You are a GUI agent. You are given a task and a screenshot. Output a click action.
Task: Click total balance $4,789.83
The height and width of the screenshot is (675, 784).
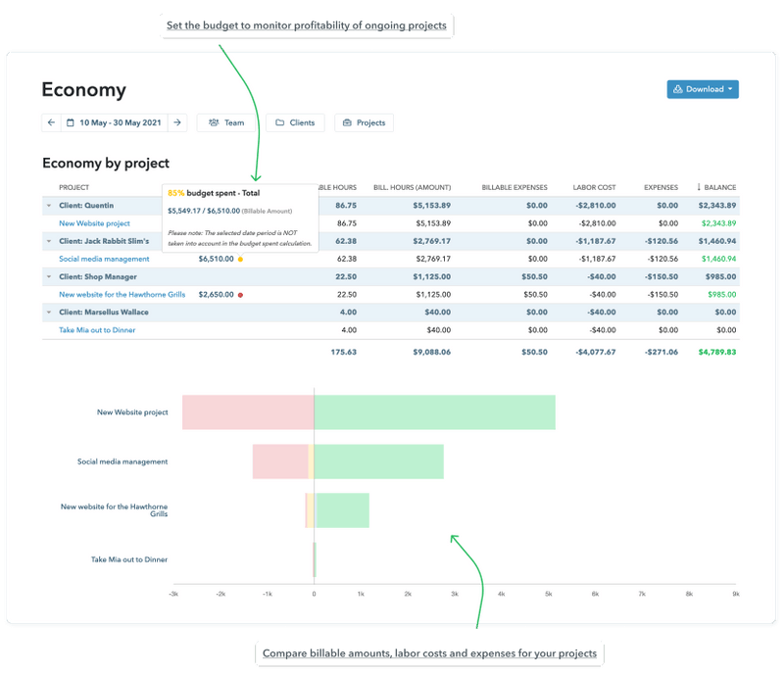717,352
